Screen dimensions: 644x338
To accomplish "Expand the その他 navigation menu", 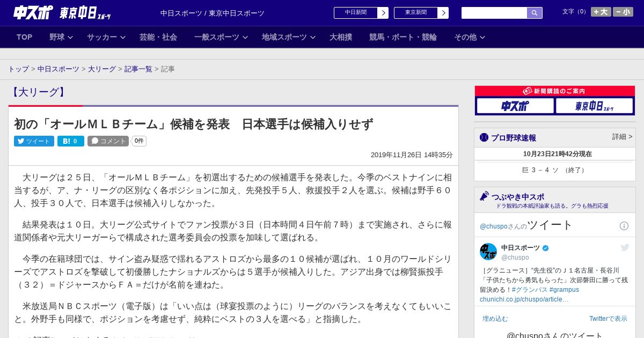I will 470,37.
